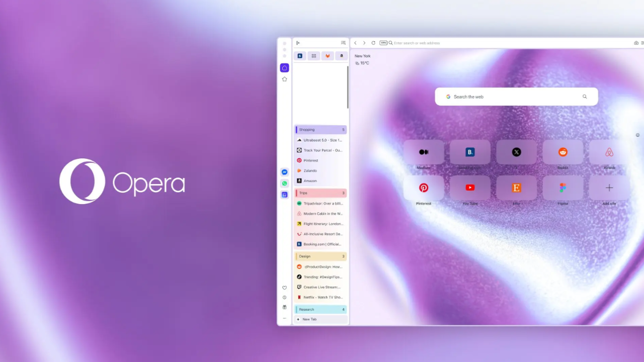Open the YouTube speed dial tile
The height and width of the screenshot is (362, 644).
470,188
